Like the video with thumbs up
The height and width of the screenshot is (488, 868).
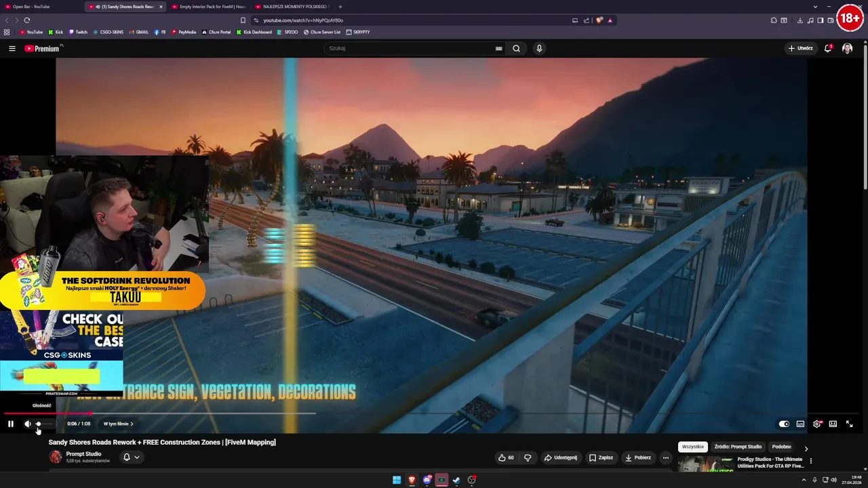(506, 457)
